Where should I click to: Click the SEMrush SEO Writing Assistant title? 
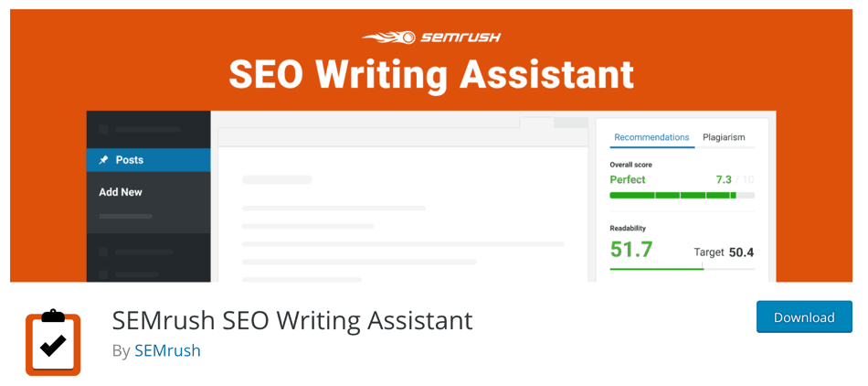click(x=292, y=320)
